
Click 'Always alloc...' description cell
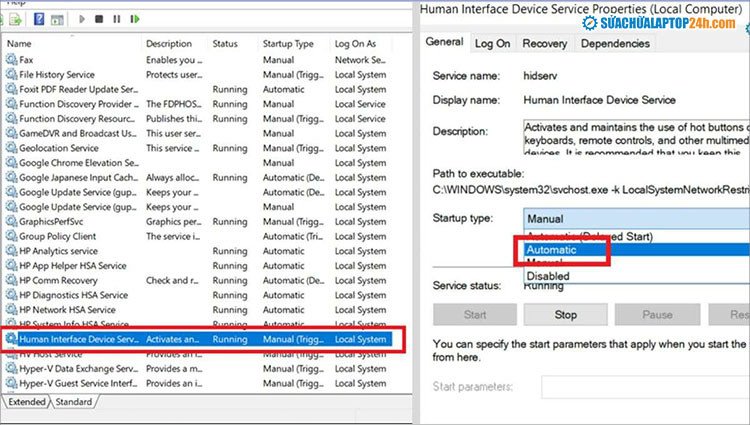pos(172,177)
